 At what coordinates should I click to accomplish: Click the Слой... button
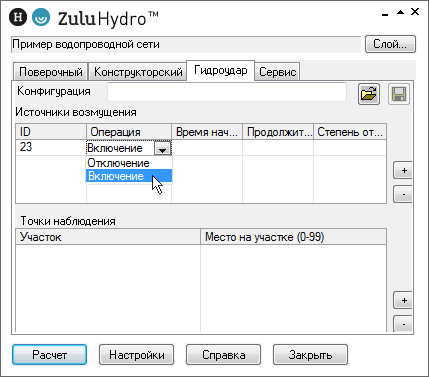[x=390, y=44]
